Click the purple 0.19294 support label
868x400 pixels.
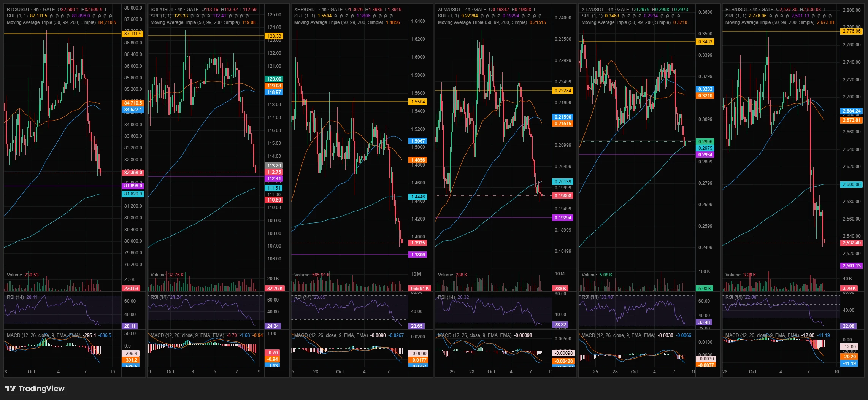[x=563, y=218]
